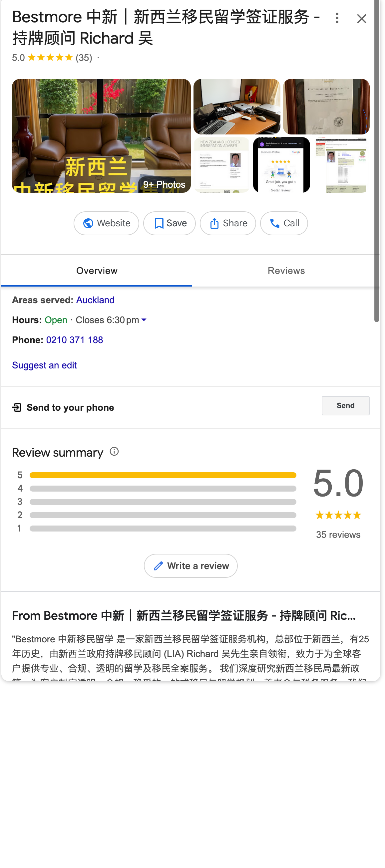
Task: Call the business using the phone button
Action: point(283,223)
